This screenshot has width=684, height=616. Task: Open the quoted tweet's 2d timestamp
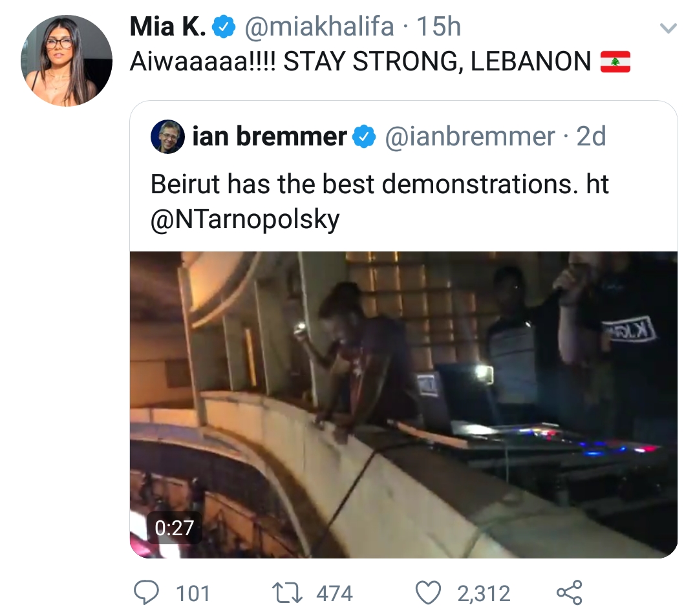coord(591,136)
